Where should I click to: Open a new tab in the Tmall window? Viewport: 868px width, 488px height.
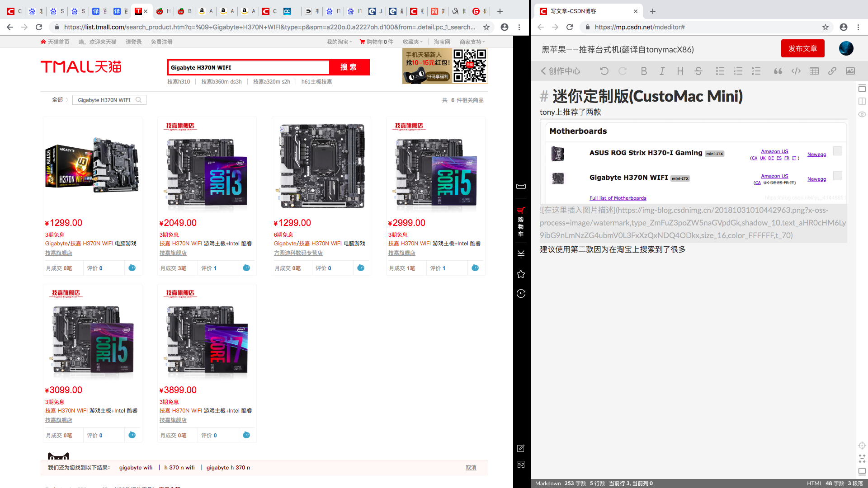[500, 11]
